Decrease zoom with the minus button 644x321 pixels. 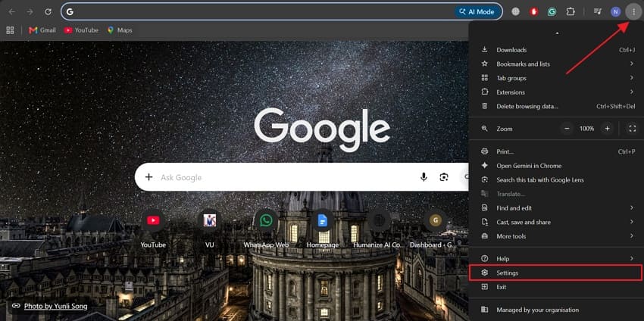click(x=567, y=129)
